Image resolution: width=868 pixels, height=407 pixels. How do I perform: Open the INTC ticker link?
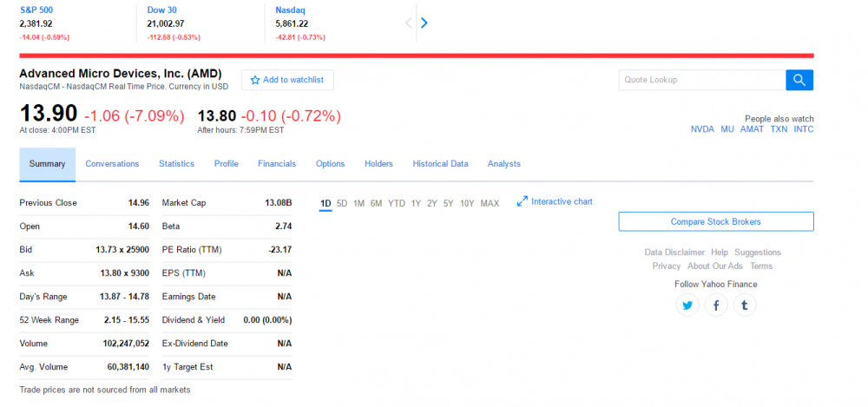click(804, 129)
